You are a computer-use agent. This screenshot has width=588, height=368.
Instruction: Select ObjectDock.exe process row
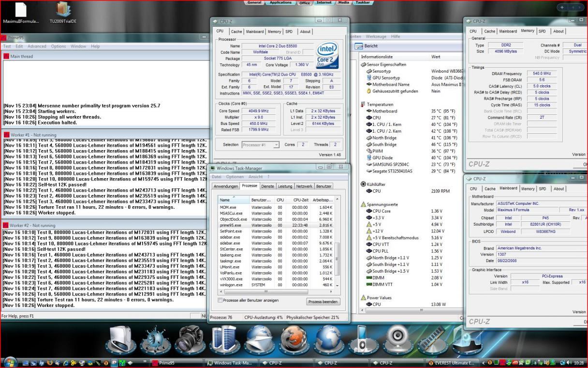(276, 219)
